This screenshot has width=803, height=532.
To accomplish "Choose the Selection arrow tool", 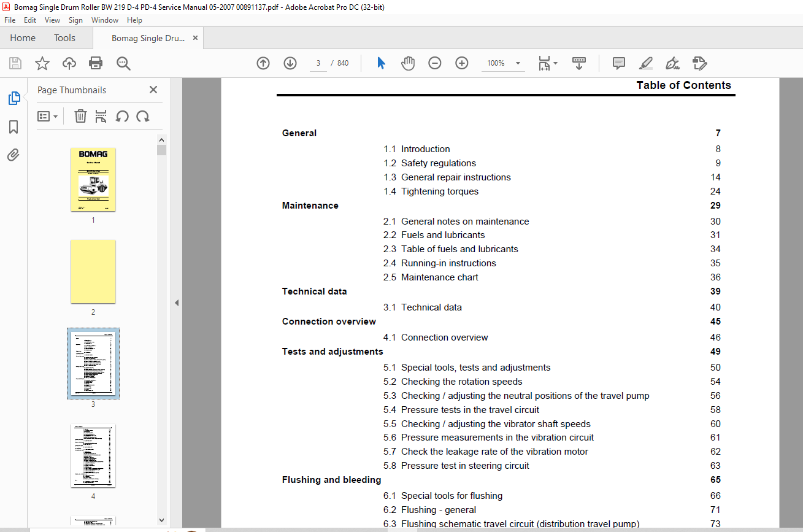I will click(381, 63).
